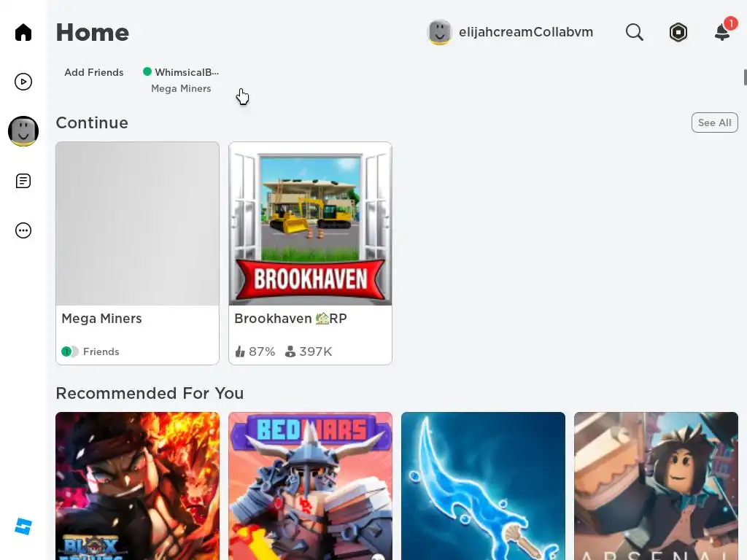Click the Add Friends link
747x560 pixels.
pos(94,72)
